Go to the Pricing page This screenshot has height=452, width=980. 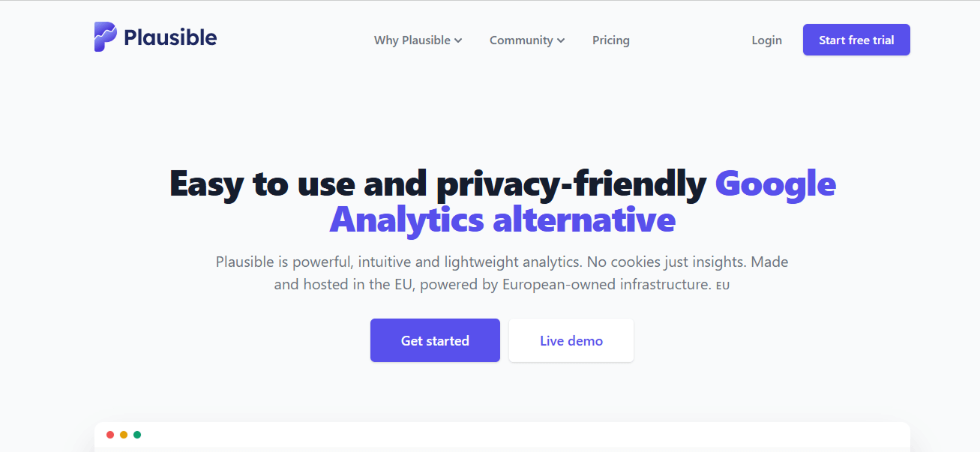(x=611, y=40)
